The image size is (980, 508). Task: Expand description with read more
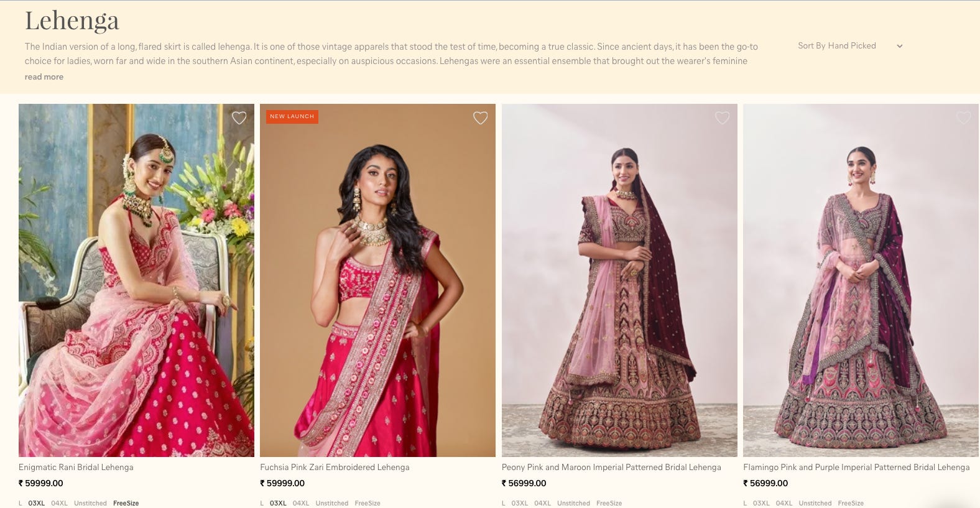44,77
